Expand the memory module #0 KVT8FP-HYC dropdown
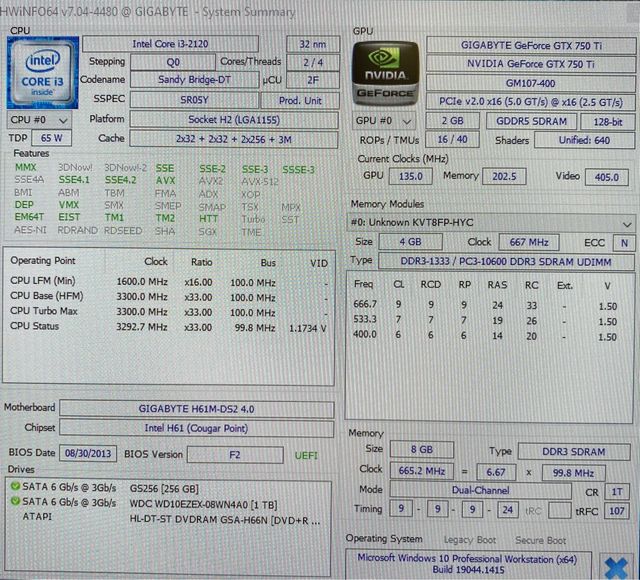The image size is (640, 580). pos(490,223)
